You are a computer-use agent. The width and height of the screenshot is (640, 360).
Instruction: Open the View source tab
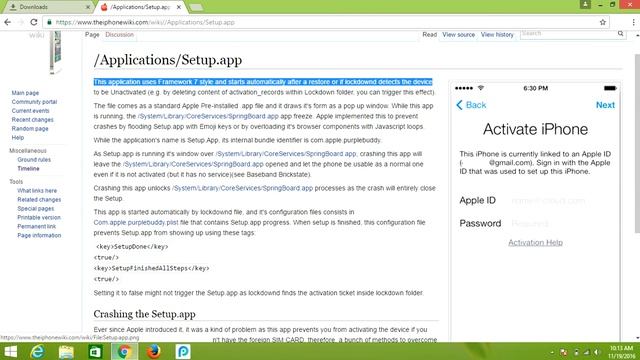point(458,35)
